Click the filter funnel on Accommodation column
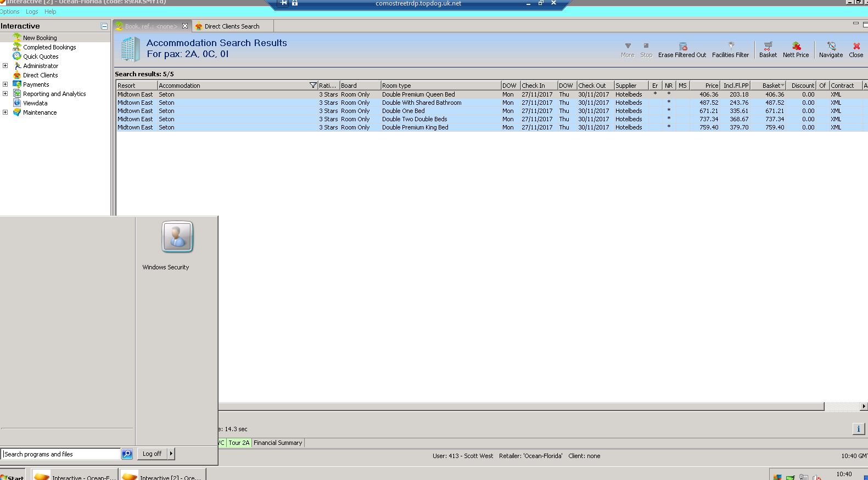Viewport: 868px width, 480px height. pyautogui.click(x=313, y=85)
